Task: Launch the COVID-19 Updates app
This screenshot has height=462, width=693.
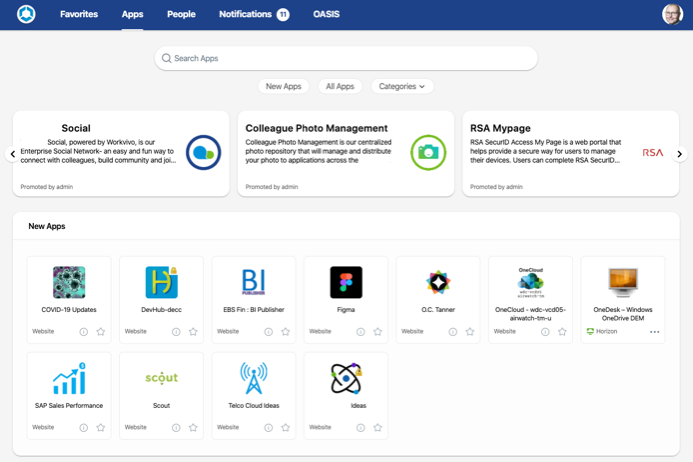Action: (69, 283)
